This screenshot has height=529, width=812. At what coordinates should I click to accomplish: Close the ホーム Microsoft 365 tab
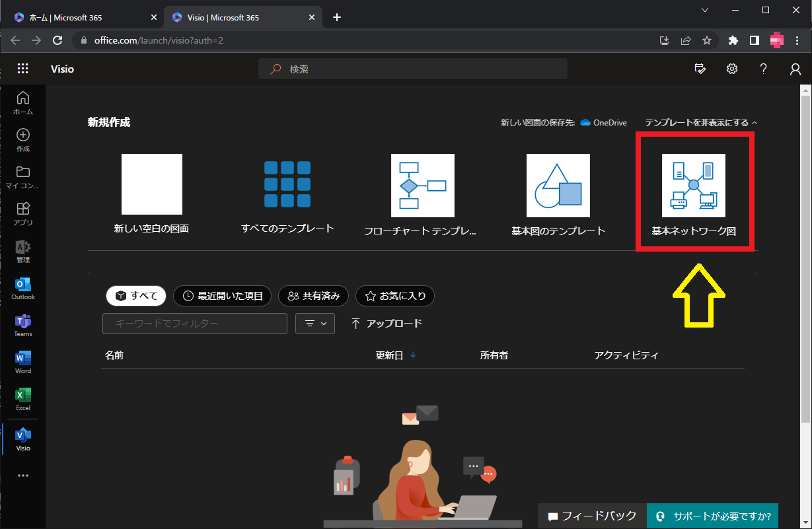tap(153, 18)
